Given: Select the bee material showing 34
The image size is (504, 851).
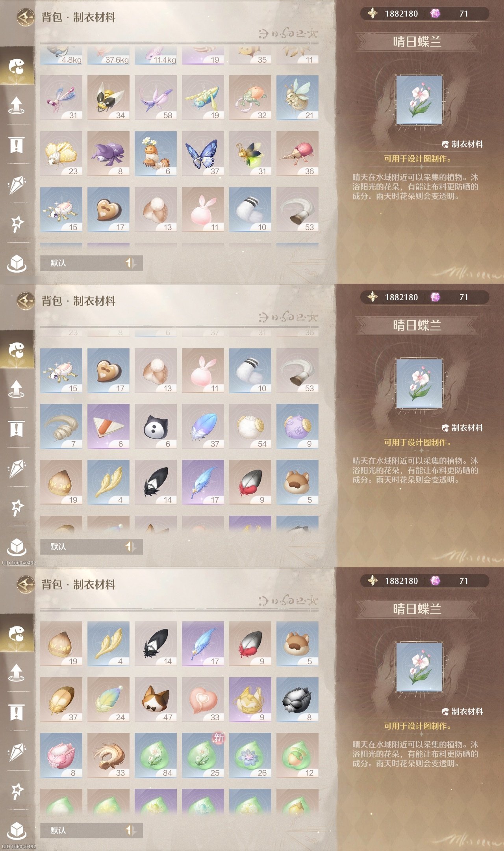Looking at the screenshot, I should [108, 98].
